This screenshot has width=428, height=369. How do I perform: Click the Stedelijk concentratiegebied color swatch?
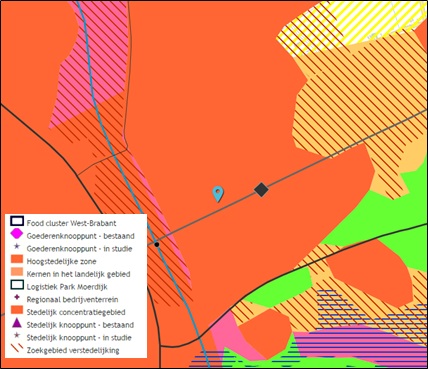pyautogui.click(x=17, y=310)
